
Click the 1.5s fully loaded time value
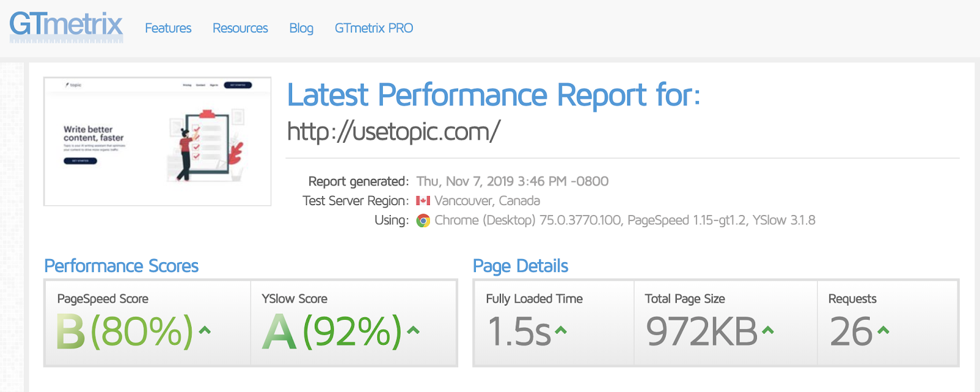click(519, 332)
